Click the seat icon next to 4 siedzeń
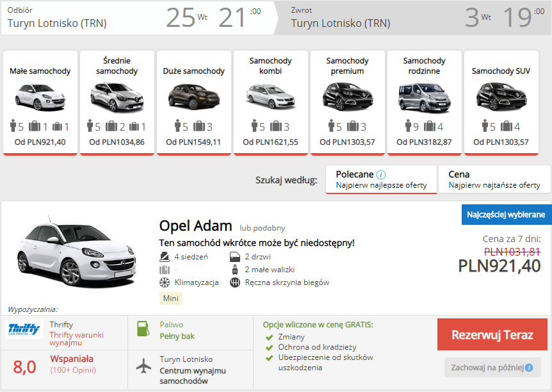The height and width of the screenshot is (392, 552). click(165, 257)
